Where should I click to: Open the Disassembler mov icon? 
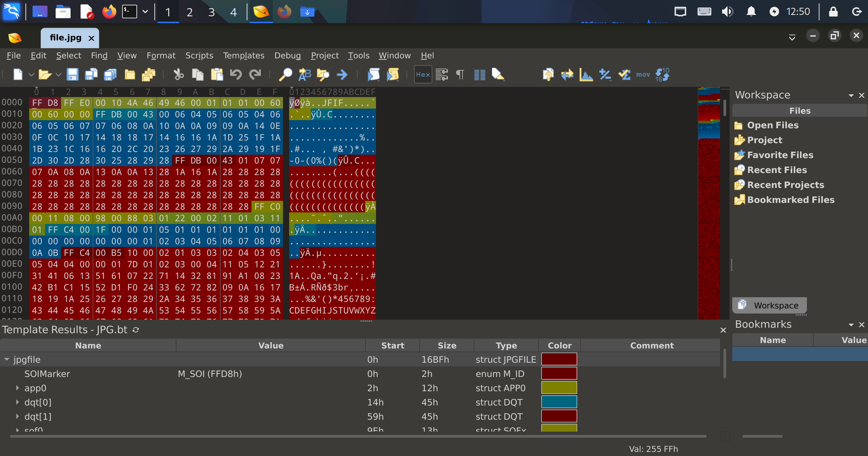pyautogui.click(x=643, y=74)
